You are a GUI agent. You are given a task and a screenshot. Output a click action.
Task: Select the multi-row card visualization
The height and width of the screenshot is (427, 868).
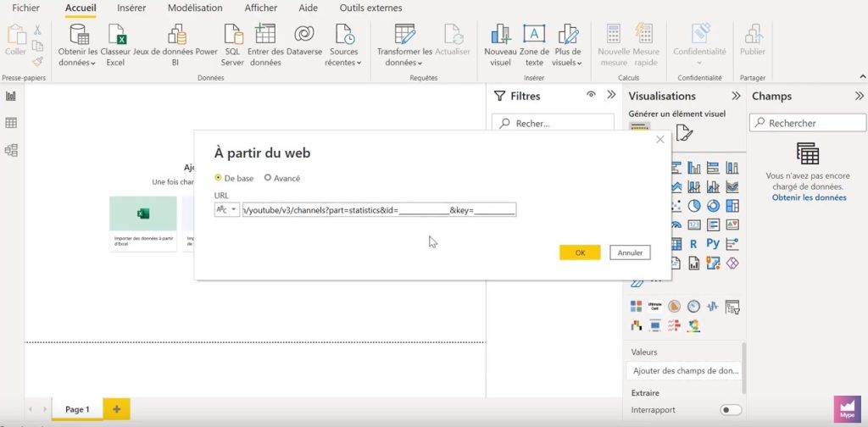point(713,225)
